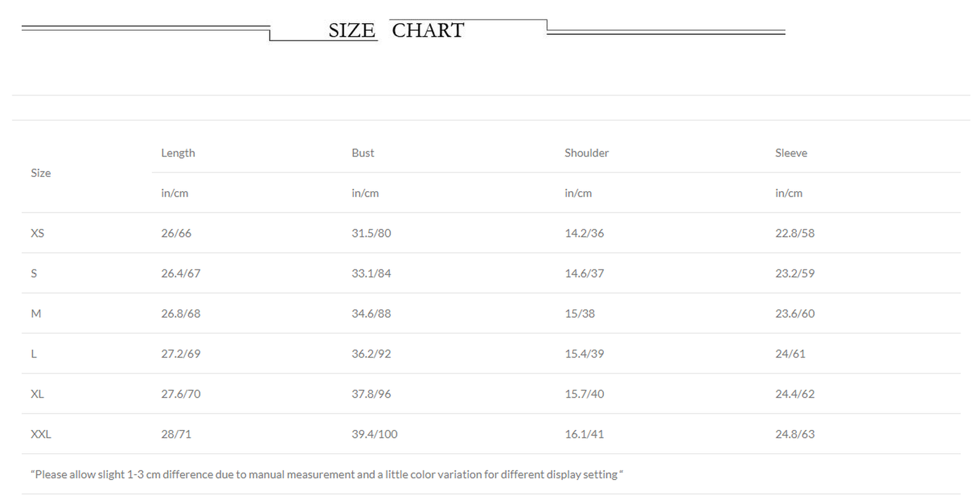Click the in/cm unit under Sleeve

point(788,194)
